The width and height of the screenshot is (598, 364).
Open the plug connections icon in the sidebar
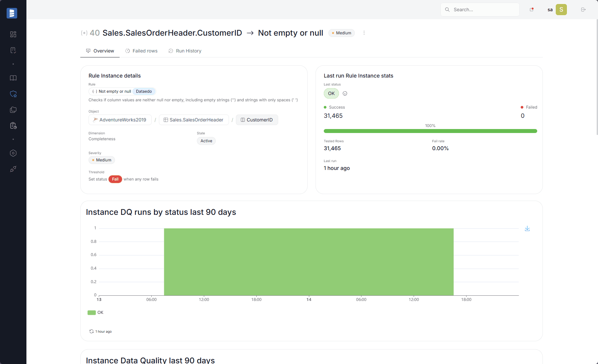13,169
